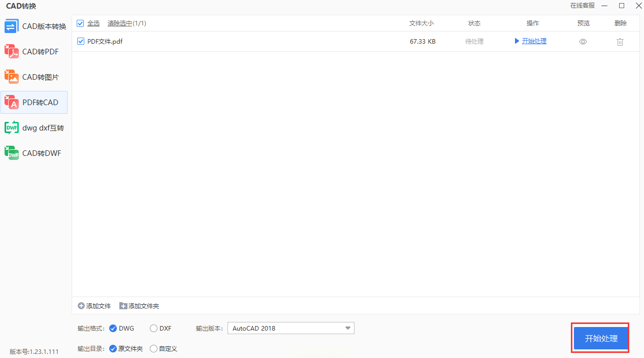This screenshot has height=358, width=644.
Task: Click the 预览 column header
Action: click(x=584, y=23)
